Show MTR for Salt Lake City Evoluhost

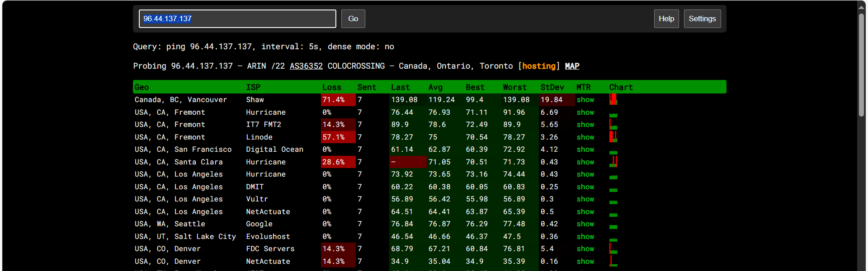[x=585, y=237]
